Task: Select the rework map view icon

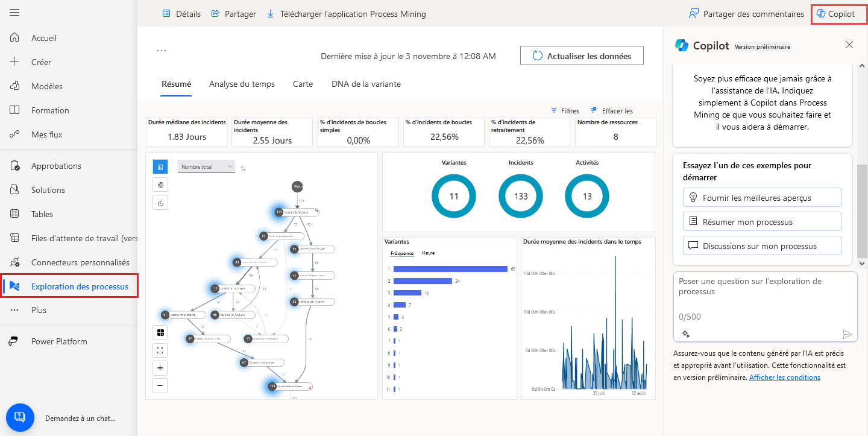Action: point(160,203)
